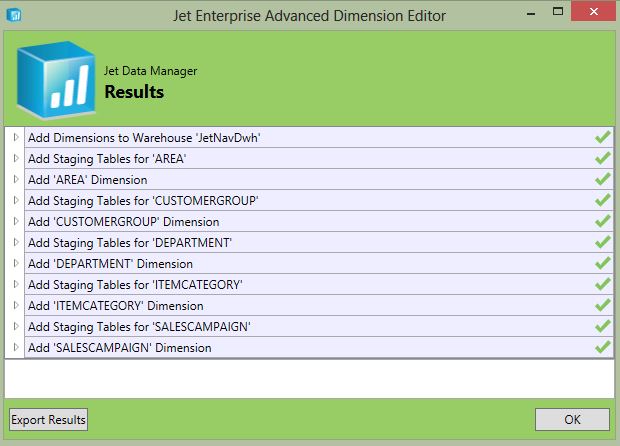The height and width of the screenshot is (446, 620).
Task: Select the "Add 'SALESCAMPAIGN' Dimension" text
Action: click(x=119, y=348)
